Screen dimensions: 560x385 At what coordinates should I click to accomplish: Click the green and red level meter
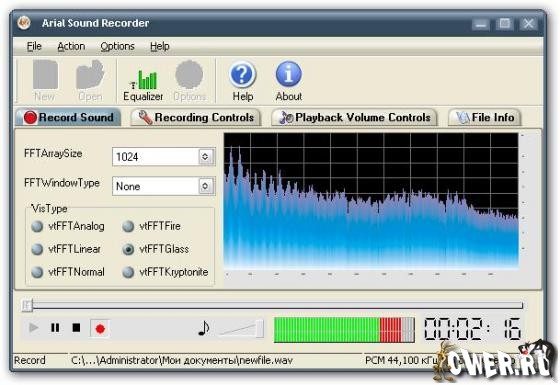pos(344,330)
